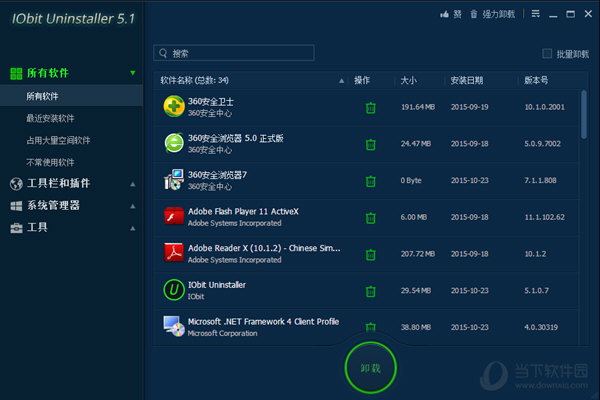600x400 pixels.
Task: Click version number 11.1.102.62
Action: pos(545,217)
